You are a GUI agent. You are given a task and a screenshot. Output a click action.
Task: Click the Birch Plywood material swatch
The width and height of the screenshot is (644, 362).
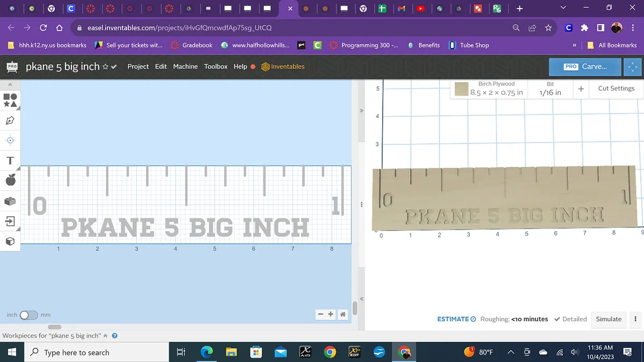click(462, 89)
